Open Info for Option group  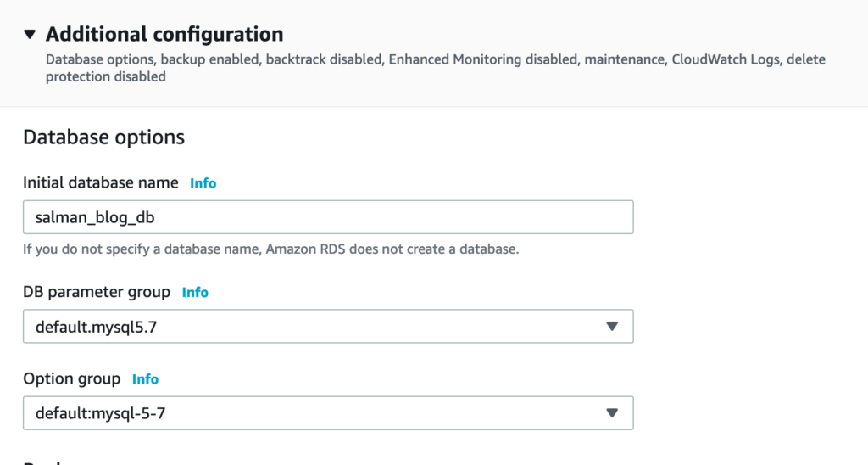145,379
